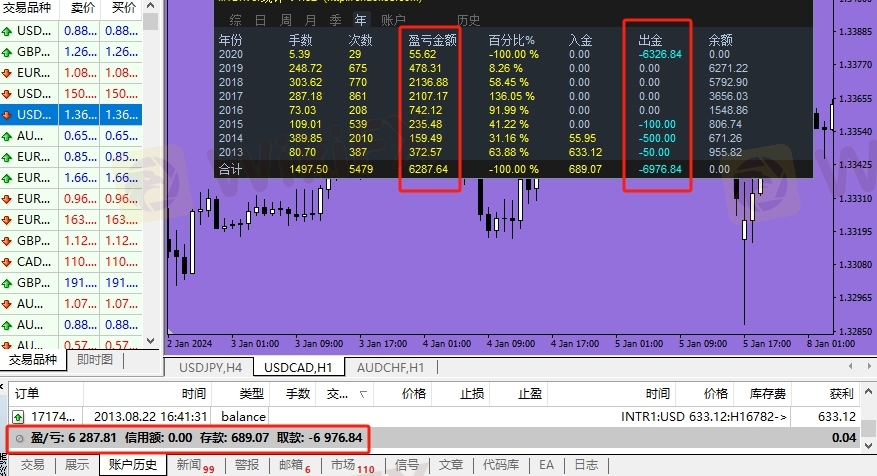Open the 历史 tab in statistics panel

pos(468,20)
